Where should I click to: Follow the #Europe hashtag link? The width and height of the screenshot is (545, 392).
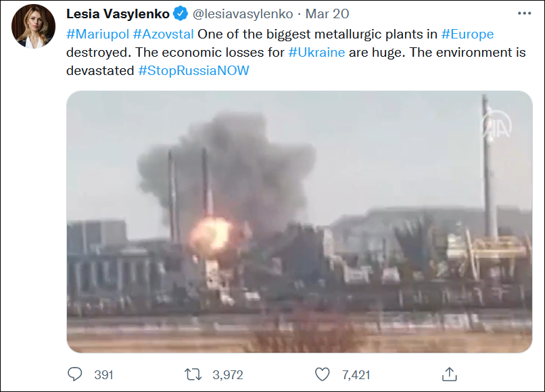point(467,34)
